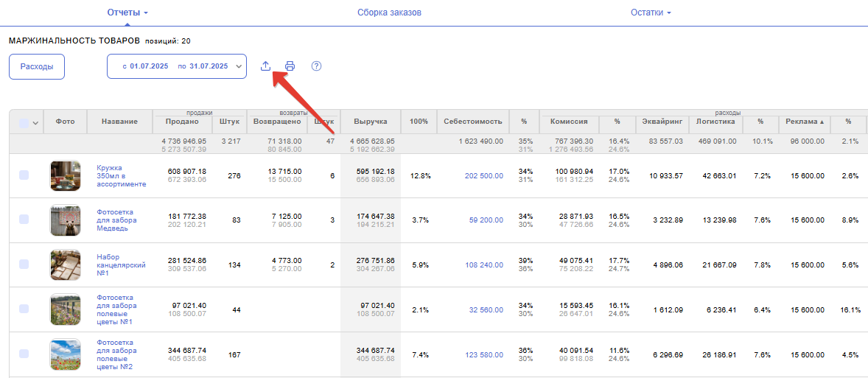This screenshot has height=378, width=868.
Task: Tick the checkbox for Кружка 350мл row
Action: click(24, 175)
